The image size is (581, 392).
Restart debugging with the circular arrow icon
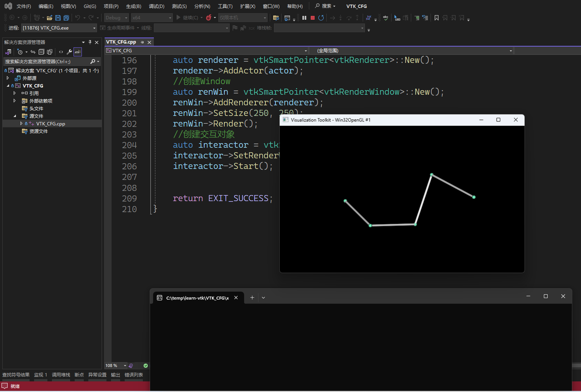[321, 18]
